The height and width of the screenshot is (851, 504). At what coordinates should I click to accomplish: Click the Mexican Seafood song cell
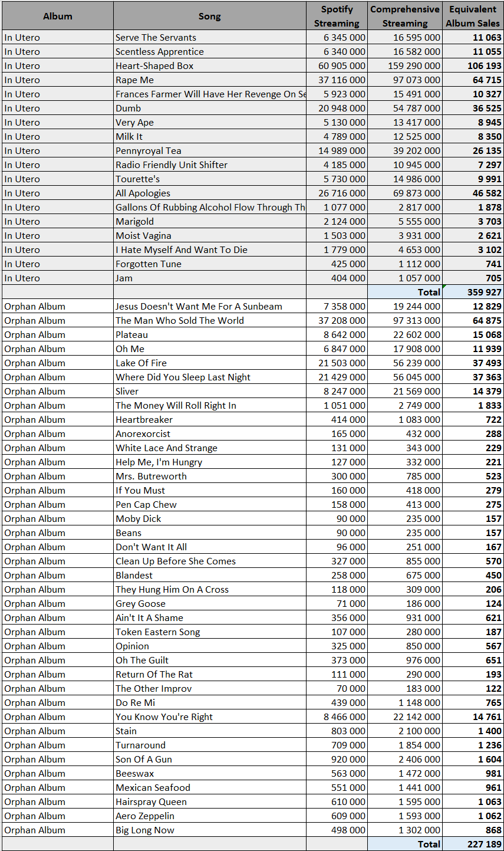coord(209,787)
